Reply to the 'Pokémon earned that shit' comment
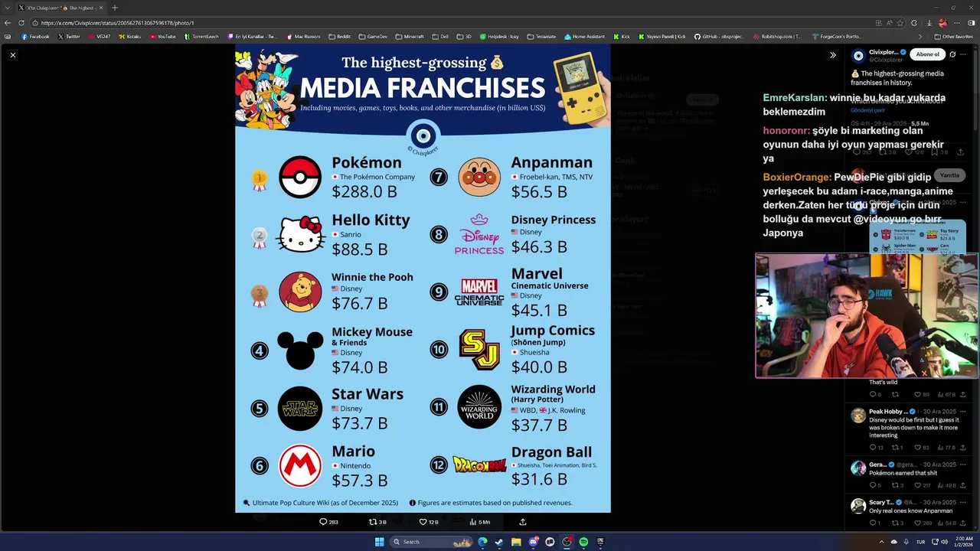 tap(872, 485)
